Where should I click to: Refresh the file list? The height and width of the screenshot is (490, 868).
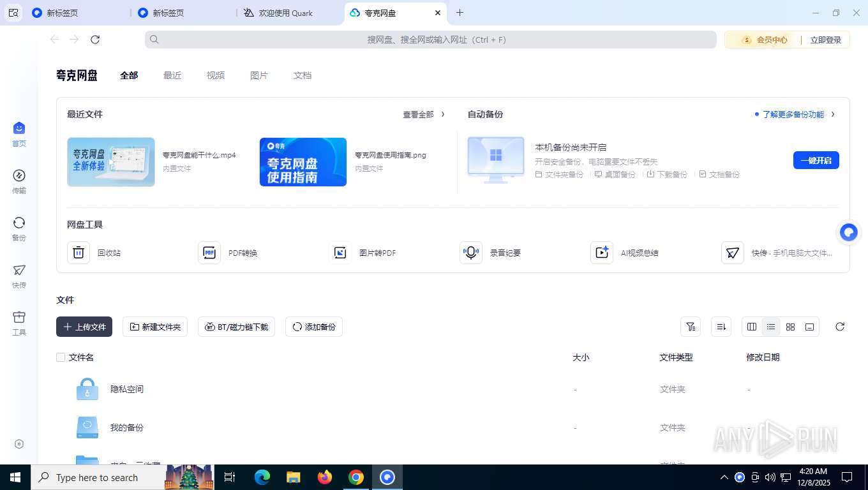[x=840, y=327]
